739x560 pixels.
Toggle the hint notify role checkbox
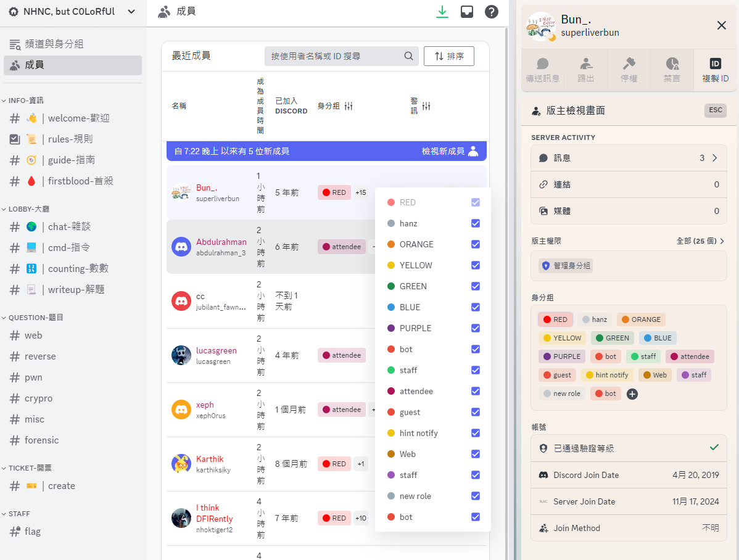pyautogui.click(x=476, y=433)
